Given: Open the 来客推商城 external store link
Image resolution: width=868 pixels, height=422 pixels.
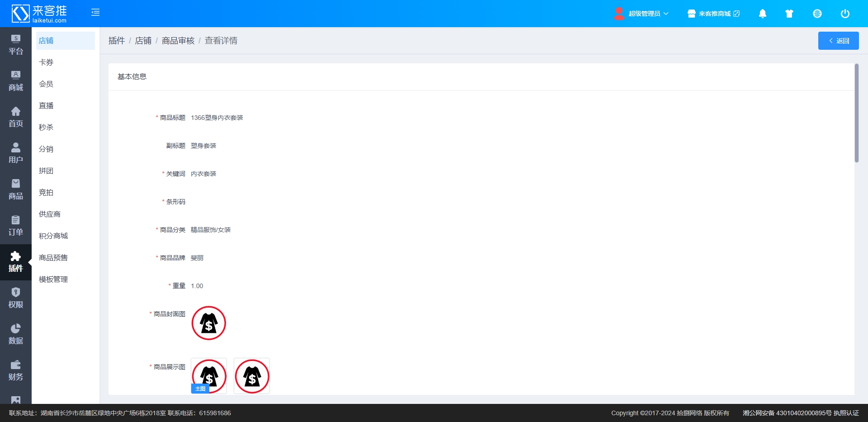Looking at the screenshot, I should click(x=714, y=14).
